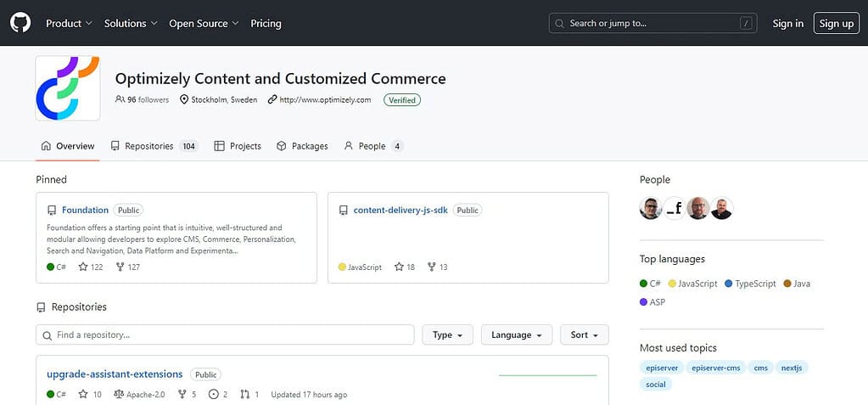Click the Sign in link
The width and height of the screenshot is (868, 405).
787,23
